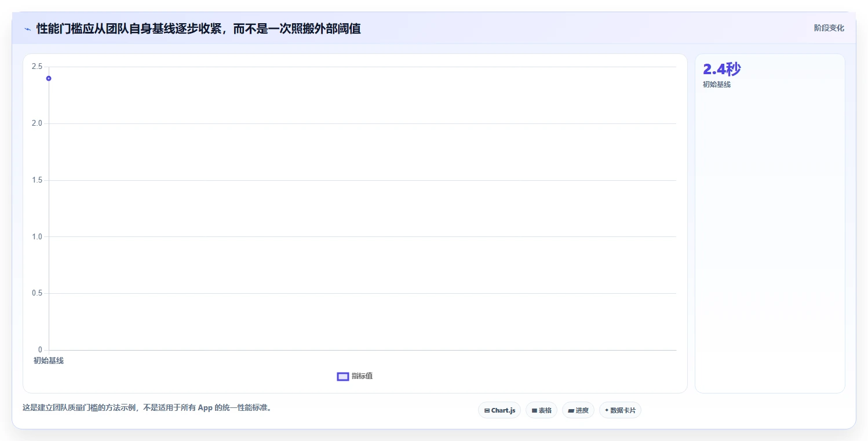Click the 表格 pill button
This screenshot has width=868, height=441.
pos(541,410)
